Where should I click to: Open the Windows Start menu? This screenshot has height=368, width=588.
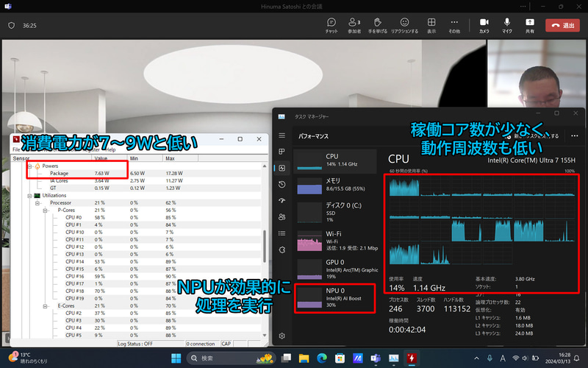tap(176, 358)
